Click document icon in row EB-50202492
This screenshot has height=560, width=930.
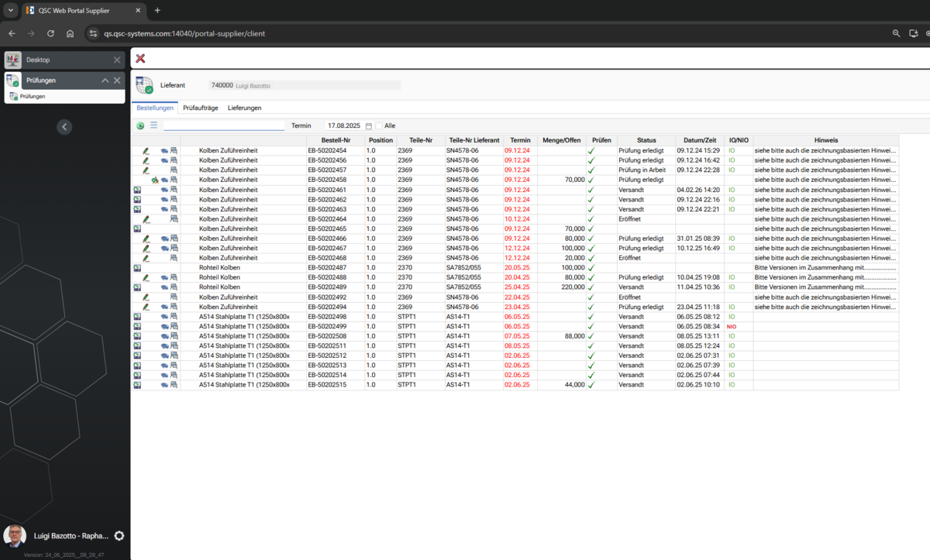click(174, 297)
